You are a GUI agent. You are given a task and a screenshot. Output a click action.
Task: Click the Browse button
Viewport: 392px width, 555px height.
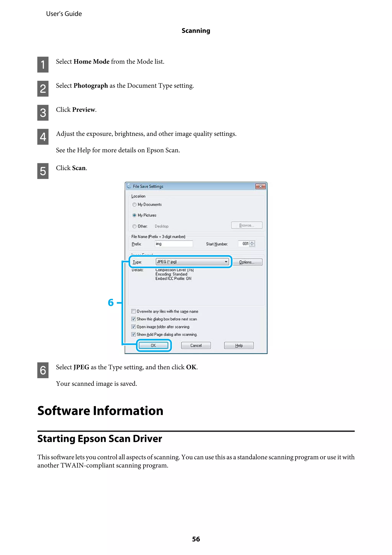[x=246, y=225]
